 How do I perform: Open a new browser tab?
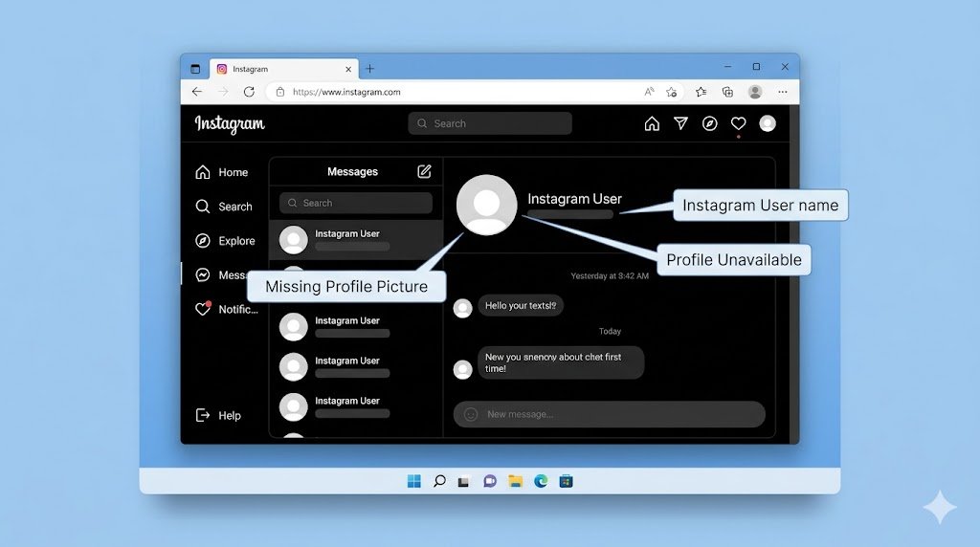click(370, 69)
